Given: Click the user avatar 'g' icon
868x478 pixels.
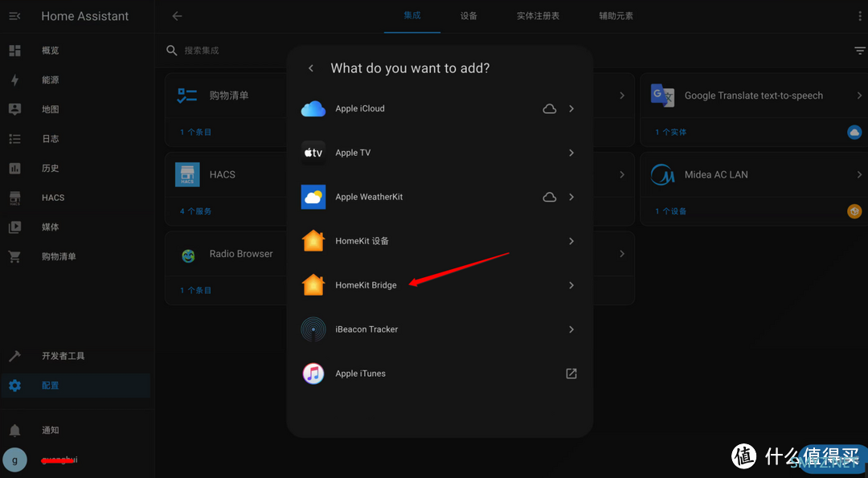Looking at the screenshot, I should pyautogui.click(x=15, y=460).
